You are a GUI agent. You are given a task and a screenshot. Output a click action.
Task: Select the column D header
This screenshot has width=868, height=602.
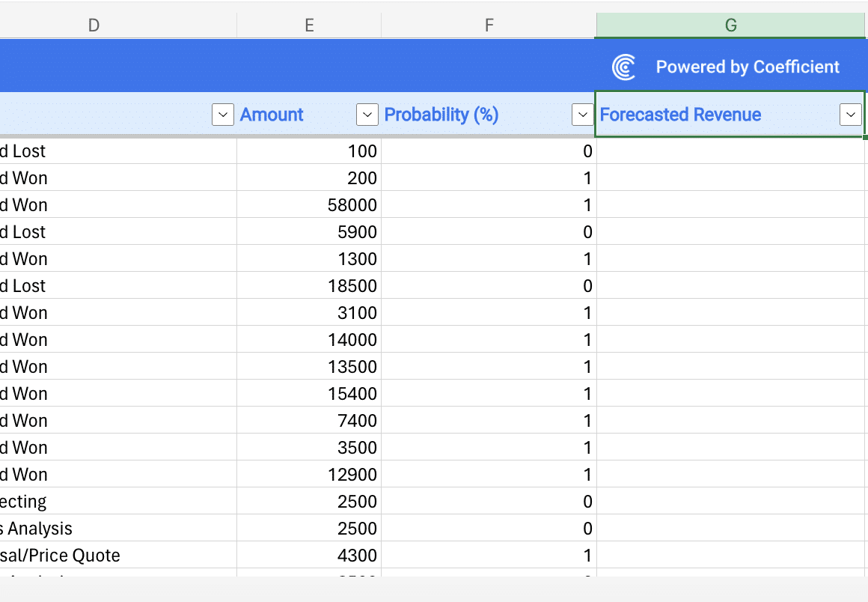click(94, 25)
